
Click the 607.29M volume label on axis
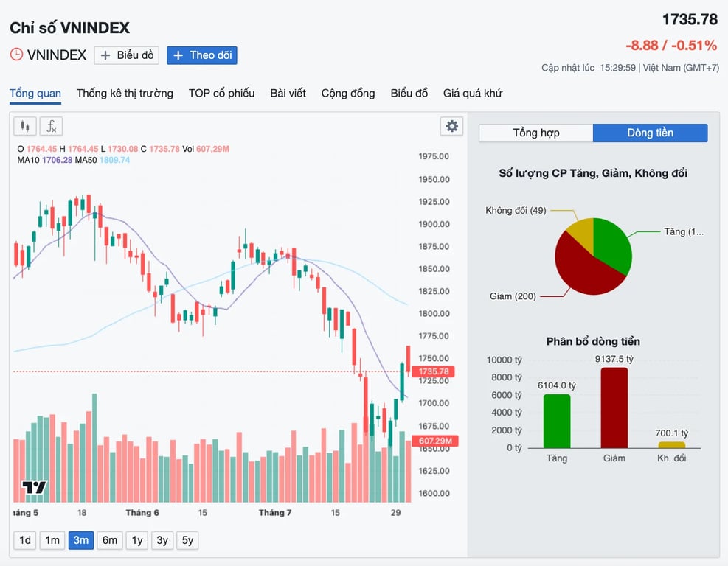click(x=435, y=441)
